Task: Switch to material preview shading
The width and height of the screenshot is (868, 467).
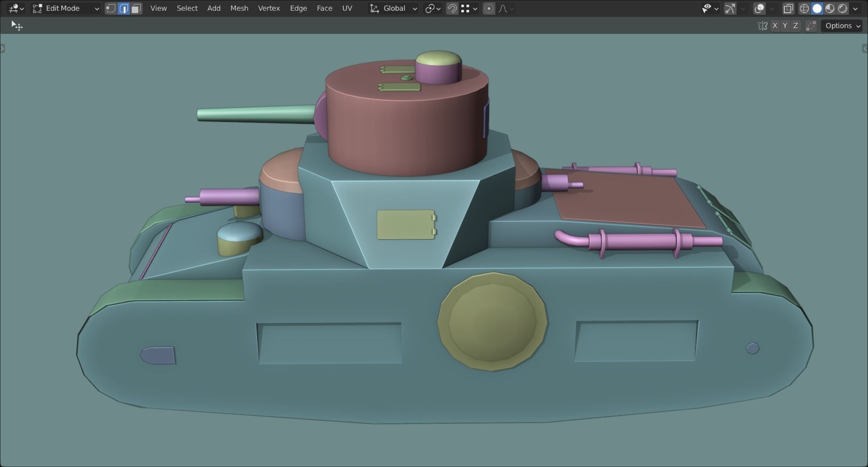Action: click(x=830, y=8)
